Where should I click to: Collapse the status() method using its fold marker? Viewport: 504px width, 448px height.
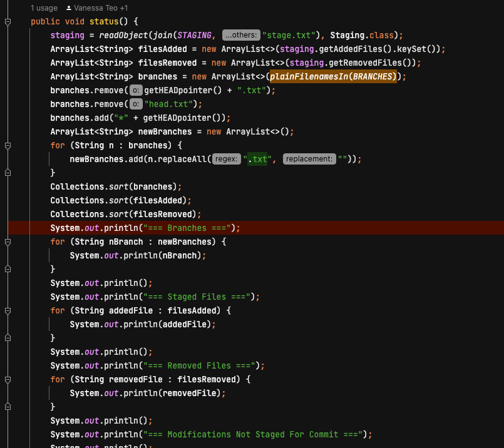[x=8, y=21]
